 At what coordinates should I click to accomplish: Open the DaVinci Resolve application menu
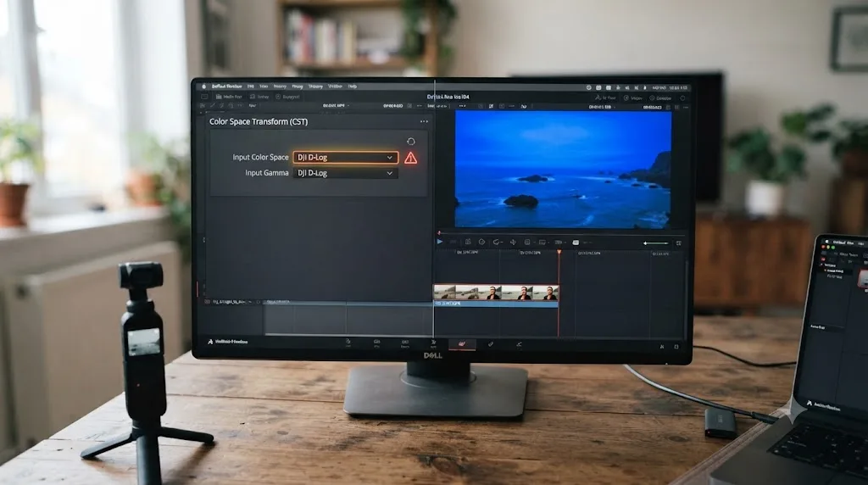pos(227,86)
